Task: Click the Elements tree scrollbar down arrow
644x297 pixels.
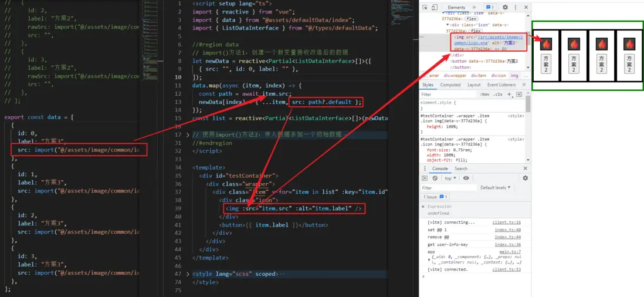Action: 528,69
